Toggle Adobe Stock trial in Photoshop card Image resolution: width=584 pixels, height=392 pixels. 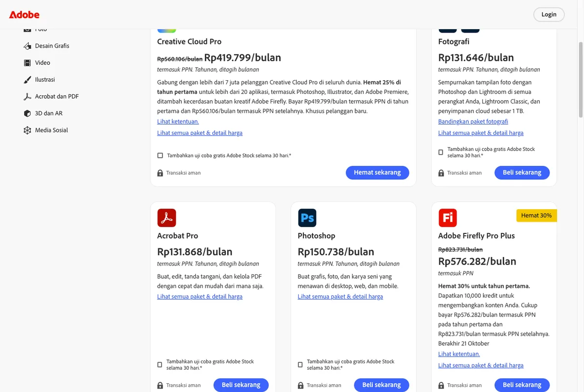click(x=301, y=365)
